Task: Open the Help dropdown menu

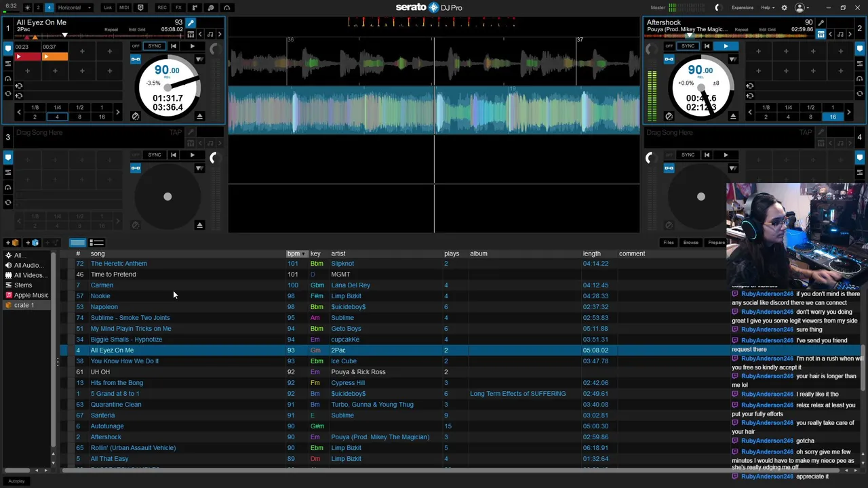Action: 768,7
